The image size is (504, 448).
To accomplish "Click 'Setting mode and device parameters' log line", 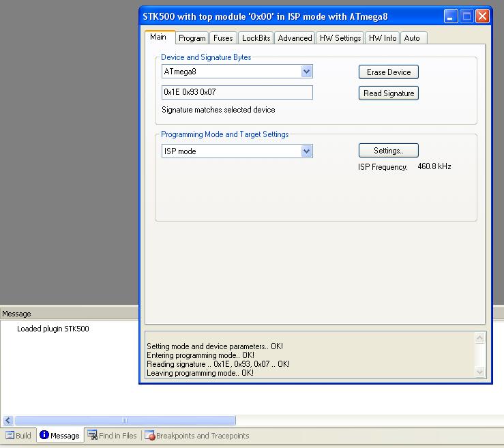I will coord(214,346).
